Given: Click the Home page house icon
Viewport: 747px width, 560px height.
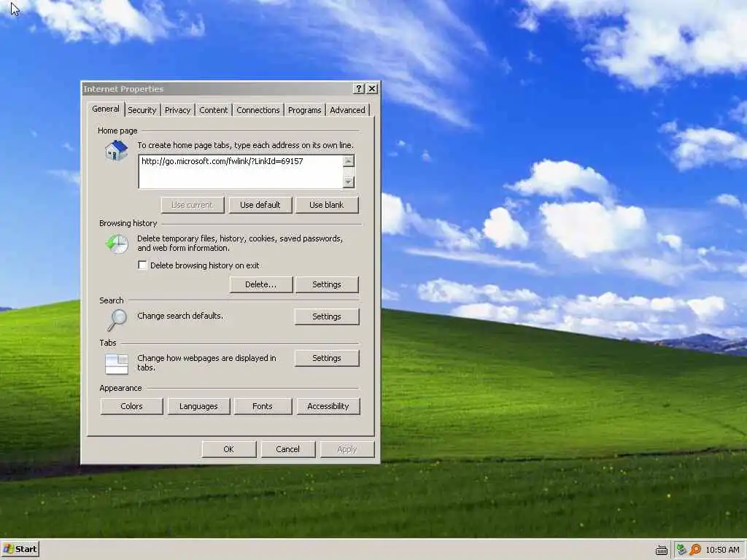Looking at the screenshot, I should coord(117,150).
